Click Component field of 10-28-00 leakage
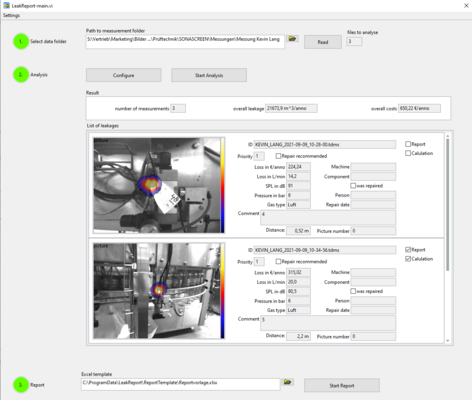472x400 pixels. pos(373,176)
